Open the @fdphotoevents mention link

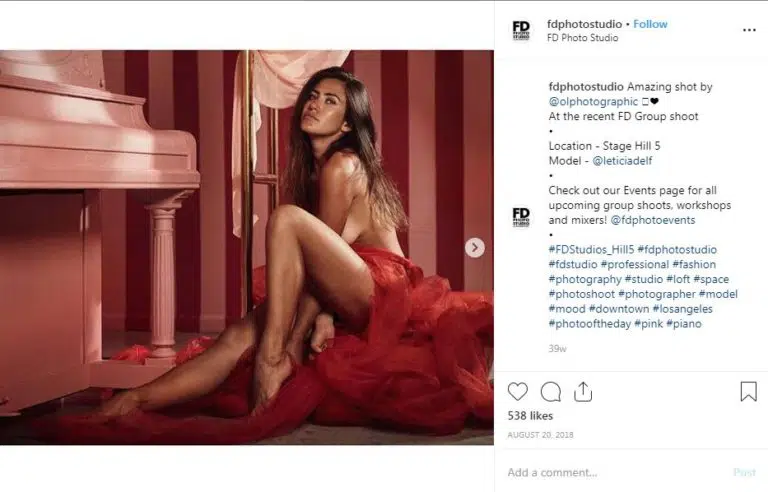[x=652, y=220]
